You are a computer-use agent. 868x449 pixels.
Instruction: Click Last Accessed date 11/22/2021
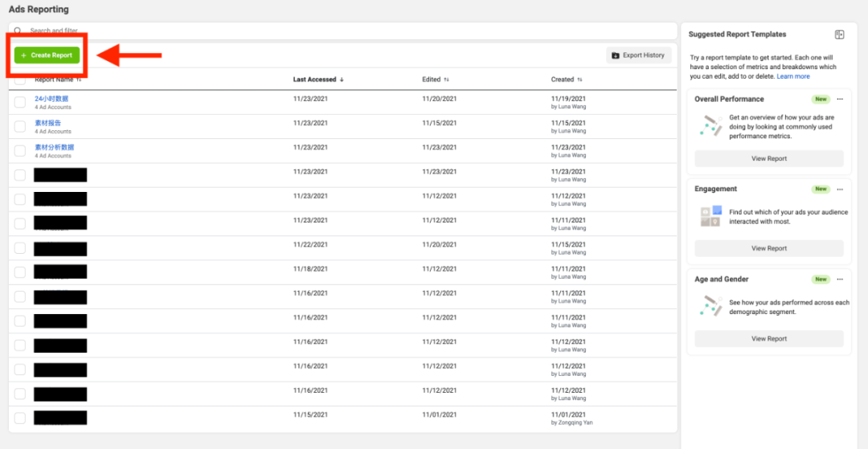click(310, 245)
